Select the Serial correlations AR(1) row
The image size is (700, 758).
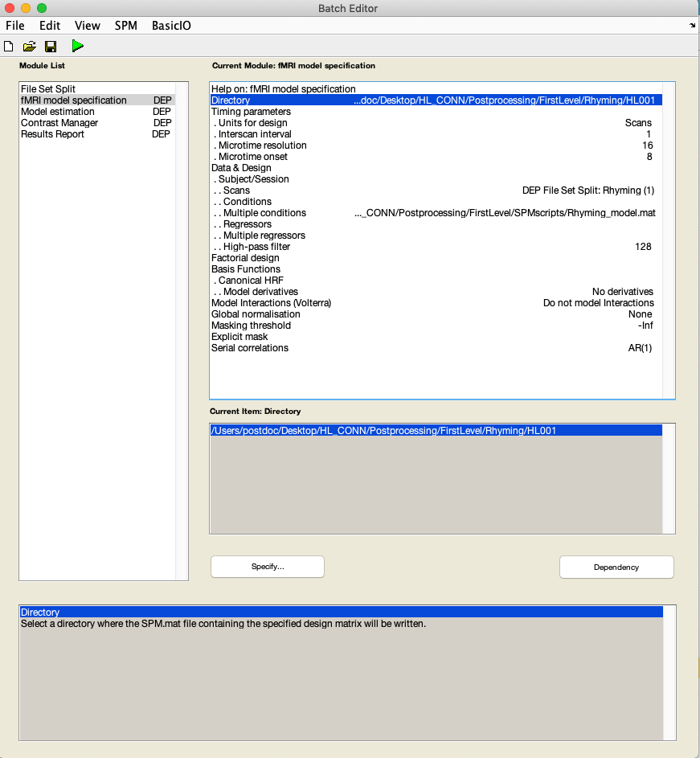click(250, 348)
